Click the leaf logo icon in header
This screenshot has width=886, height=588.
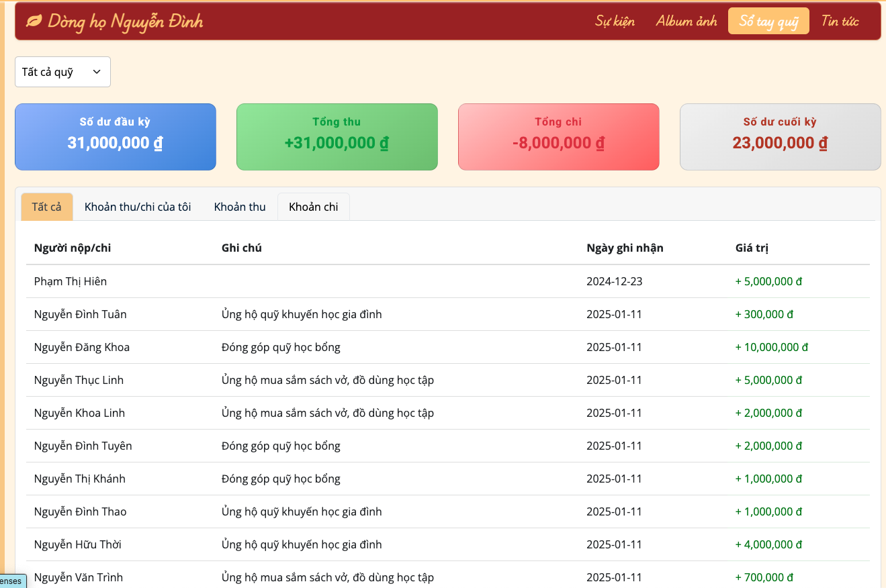point(34,21)
